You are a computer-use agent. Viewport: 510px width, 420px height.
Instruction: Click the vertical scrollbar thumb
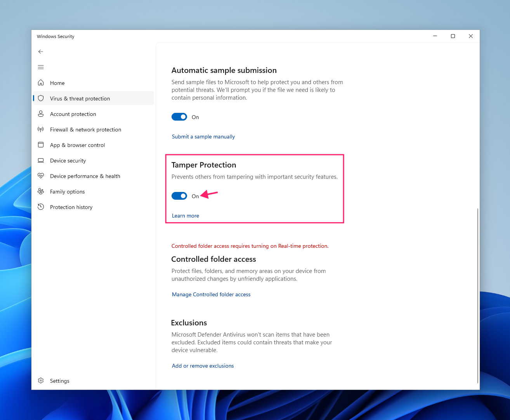click(x=477, y=296)
